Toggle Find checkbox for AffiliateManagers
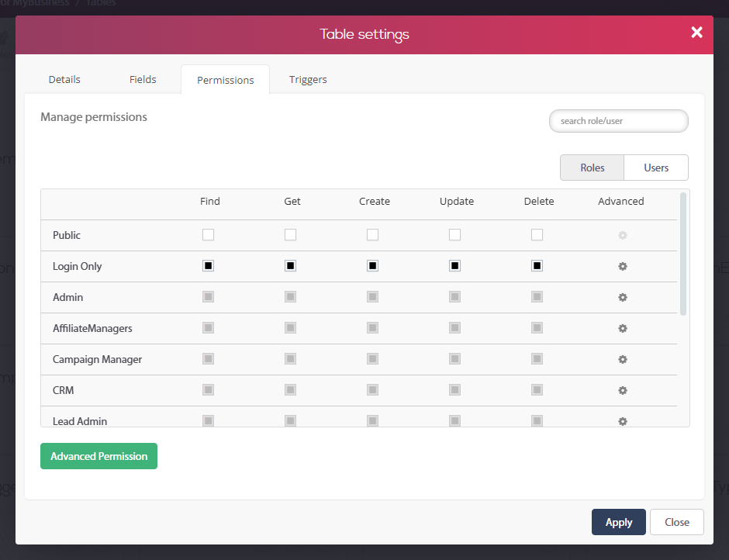 click(x=209, y=328)
